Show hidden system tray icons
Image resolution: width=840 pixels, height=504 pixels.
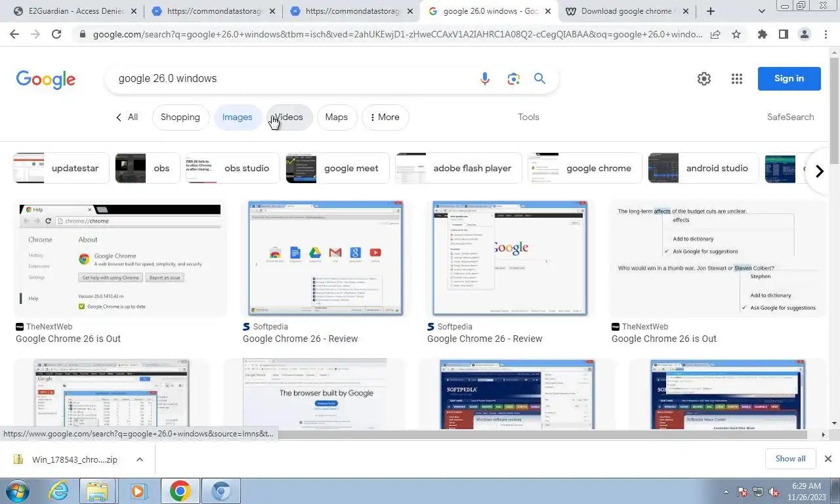pos(726,492)
